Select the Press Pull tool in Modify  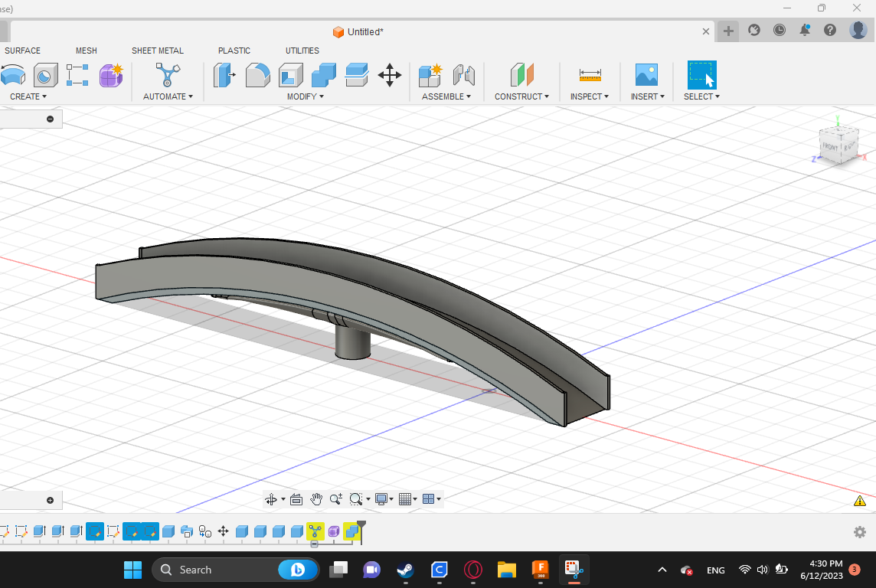pyautogui.click(x=224, y=75)
